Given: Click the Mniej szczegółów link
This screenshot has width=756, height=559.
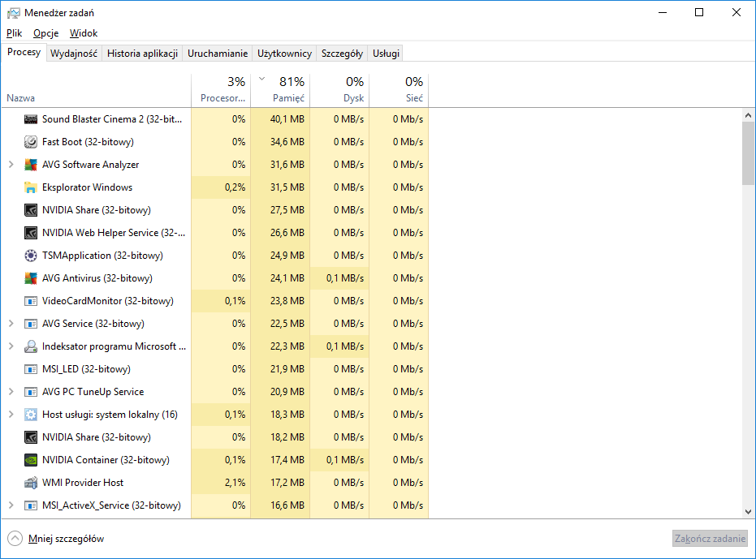Looking at the screenshot, I should (x=66, y=539).
